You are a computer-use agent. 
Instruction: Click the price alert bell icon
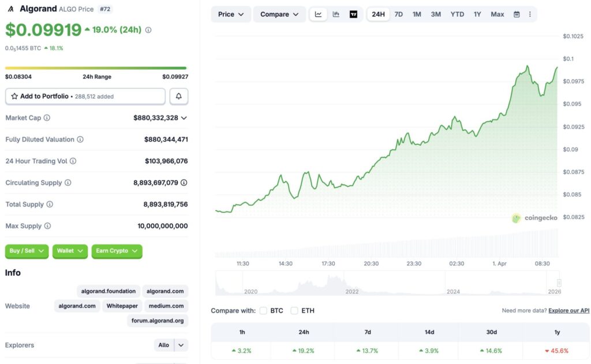178,96
